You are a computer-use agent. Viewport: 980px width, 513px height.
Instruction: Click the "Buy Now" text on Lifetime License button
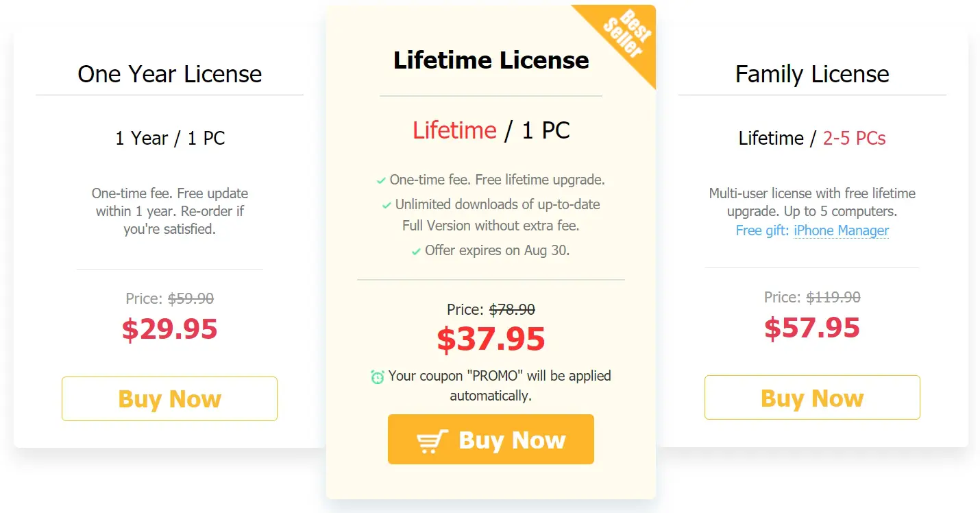click(512, 440)
